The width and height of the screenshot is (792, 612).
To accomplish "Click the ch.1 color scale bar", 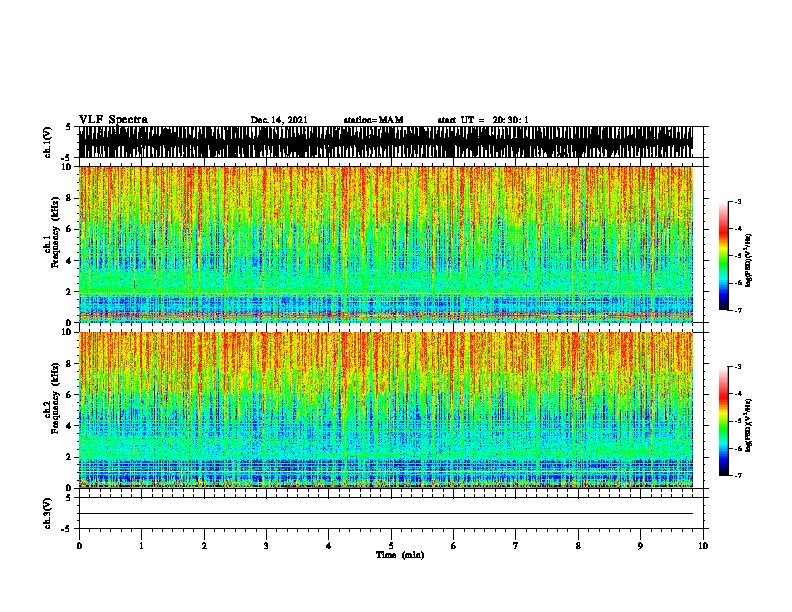I will (x=724, y=256).
